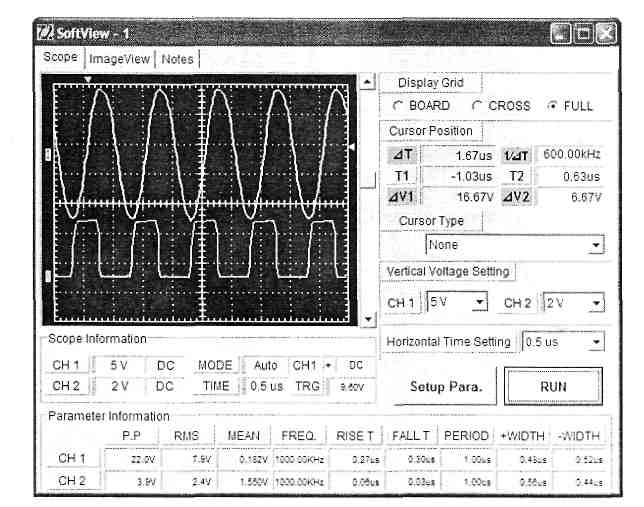The height and width of the screenshot is (507, 644).
Task: Click the ΔT value 1.67us
Action: [458, 155]
